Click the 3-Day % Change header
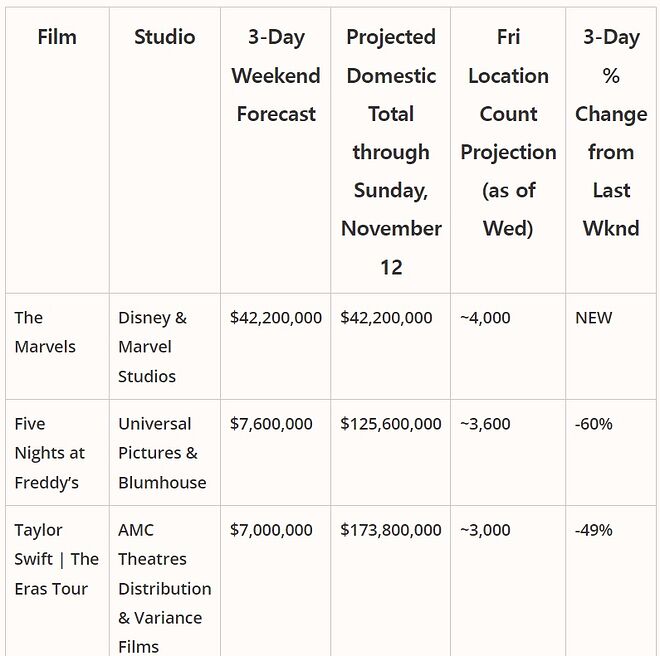The image size is (660, 656). click(611, 132)
